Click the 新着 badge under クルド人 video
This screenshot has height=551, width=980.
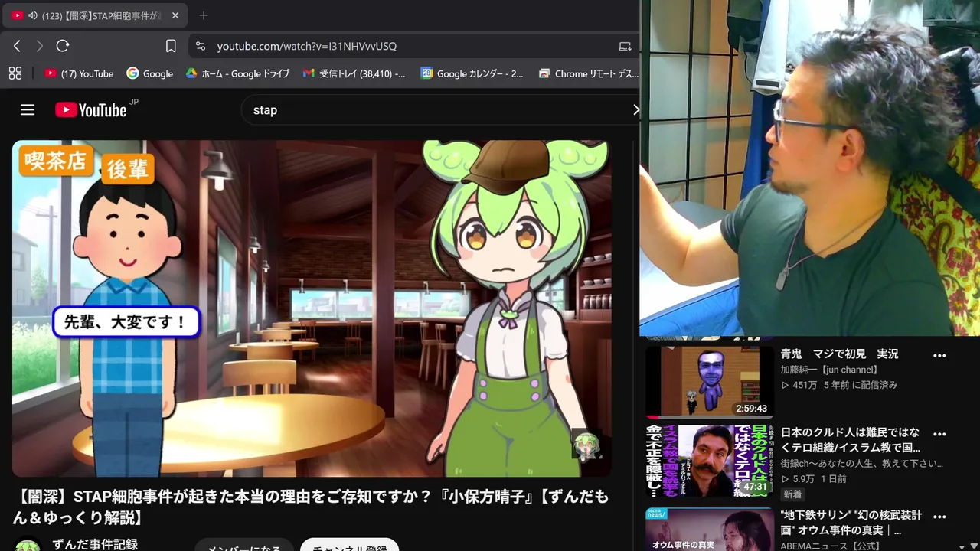click(792, 494)
